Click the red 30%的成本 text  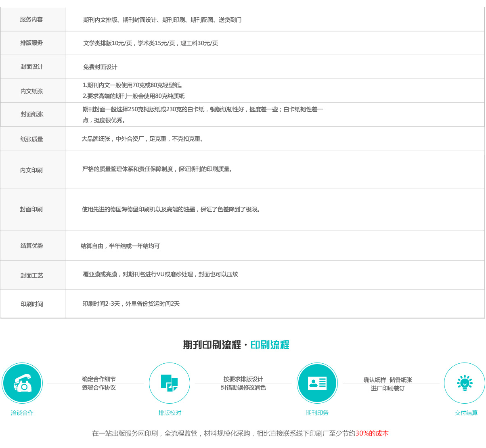coord(372,433)
